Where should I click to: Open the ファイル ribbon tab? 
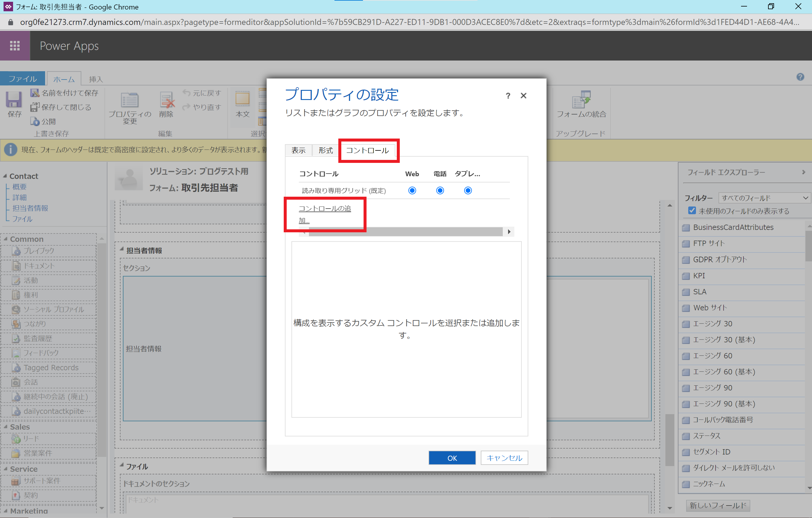[x=23, y=79]
